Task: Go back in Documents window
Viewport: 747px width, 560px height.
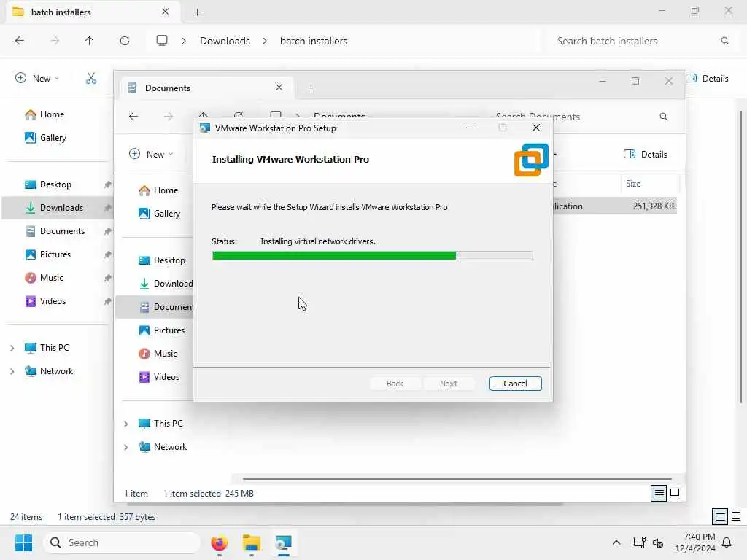Action: tap(133, 117)
